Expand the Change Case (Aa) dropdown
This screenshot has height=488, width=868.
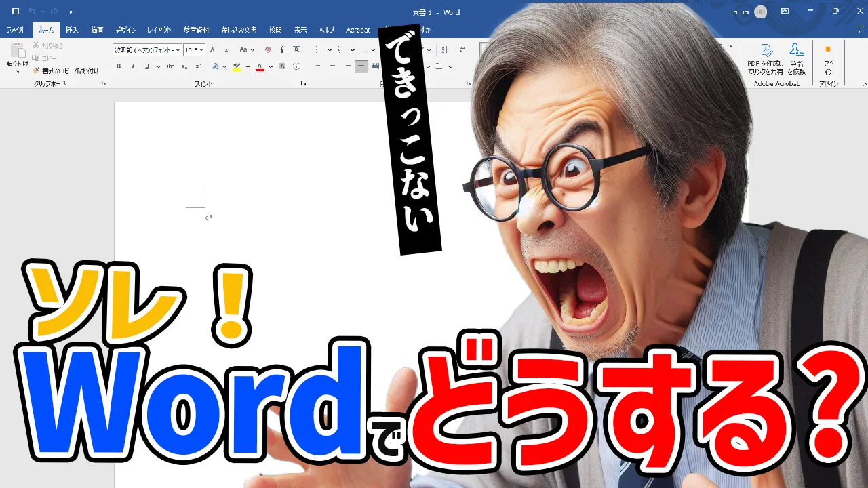click(x=252, y=50)
